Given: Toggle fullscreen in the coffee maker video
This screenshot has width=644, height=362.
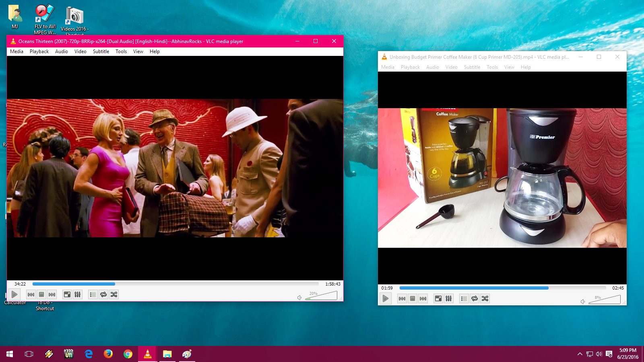Looking at the screenshot, I should point(438,298).
